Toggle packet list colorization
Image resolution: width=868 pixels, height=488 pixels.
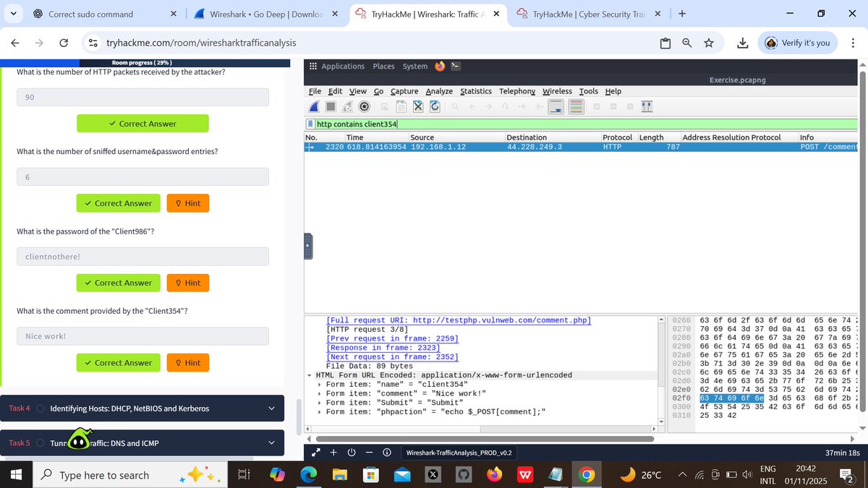[x=576, y=106]
